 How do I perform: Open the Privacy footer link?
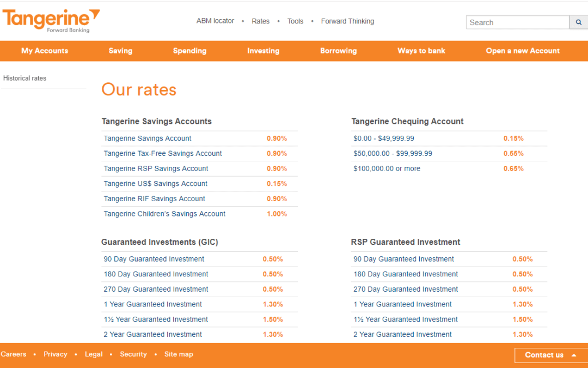[56, 354]
